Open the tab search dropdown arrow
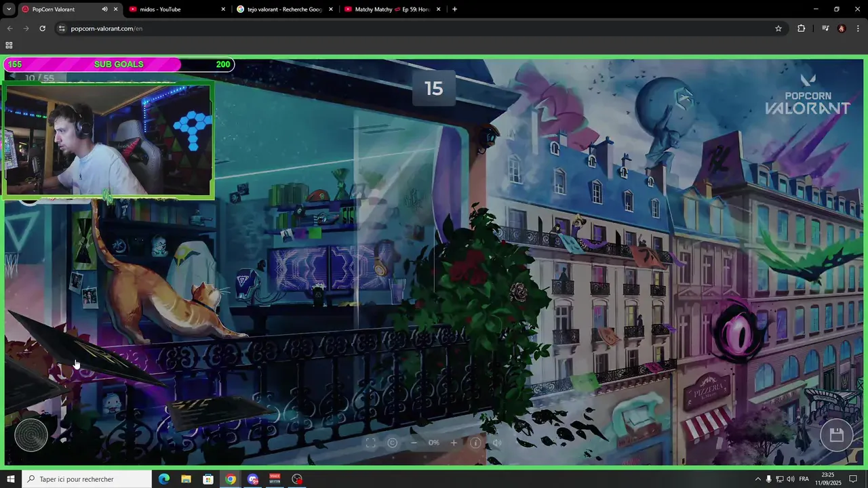 pyautogui.click(x=8, y=9)
